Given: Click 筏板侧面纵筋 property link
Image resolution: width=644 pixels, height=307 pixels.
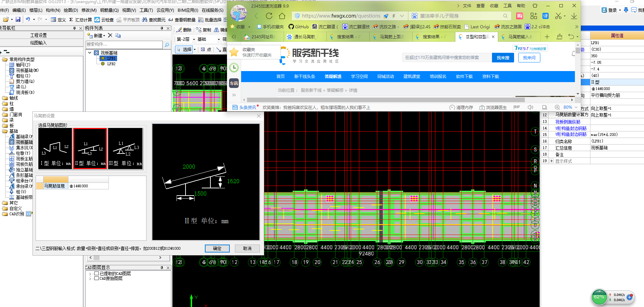Looking at the screenshot, I should 568,122.
